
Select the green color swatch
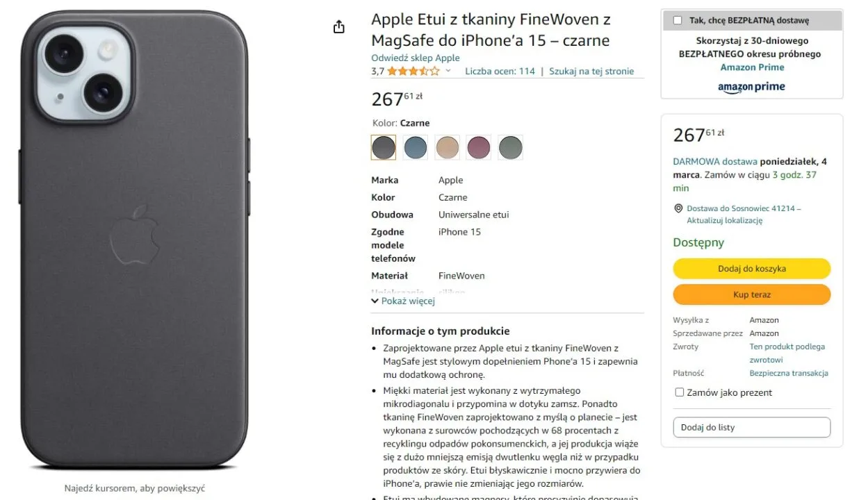click(x=510, y=147)
